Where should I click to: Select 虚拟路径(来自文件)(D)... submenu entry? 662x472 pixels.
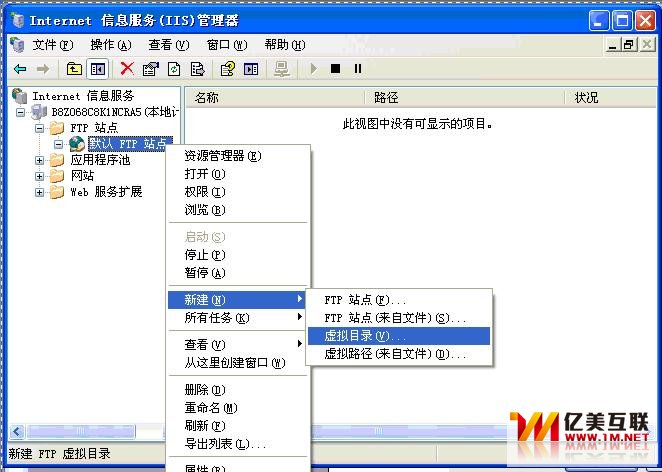tap(399, 354)
